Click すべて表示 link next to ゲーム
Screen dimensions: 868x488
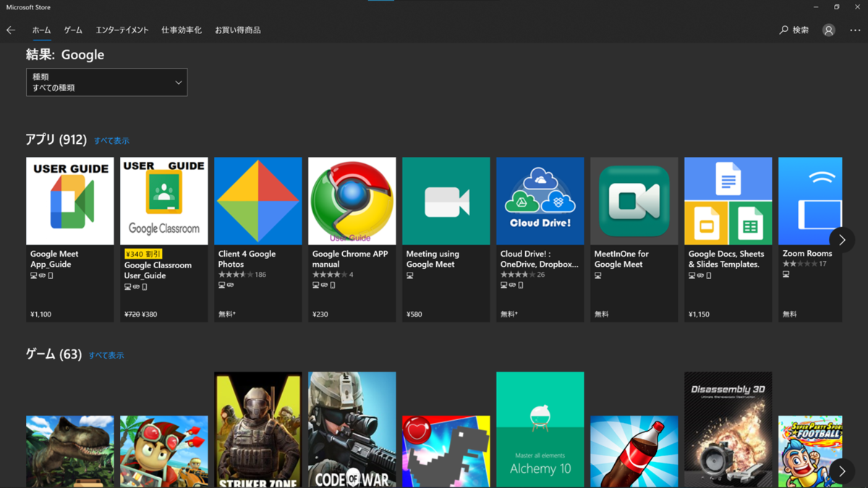(x=106, y=356)
